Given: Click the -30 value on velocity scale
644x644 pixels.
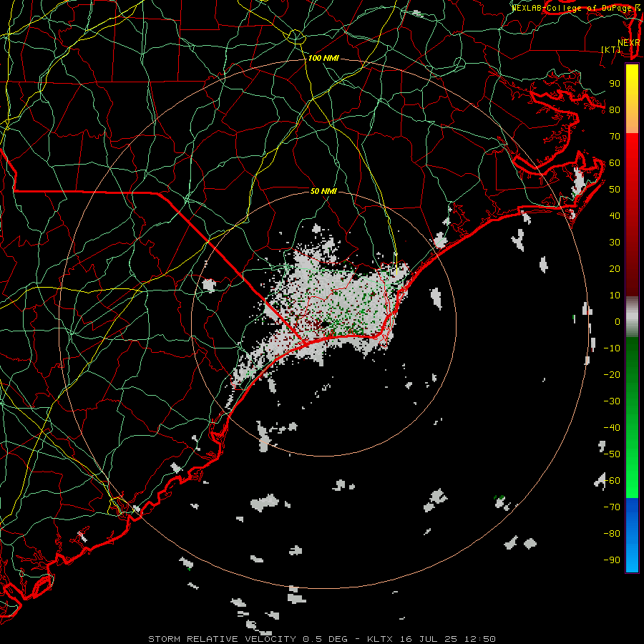Looking at the screenshot, I should (x=612, y=401).
